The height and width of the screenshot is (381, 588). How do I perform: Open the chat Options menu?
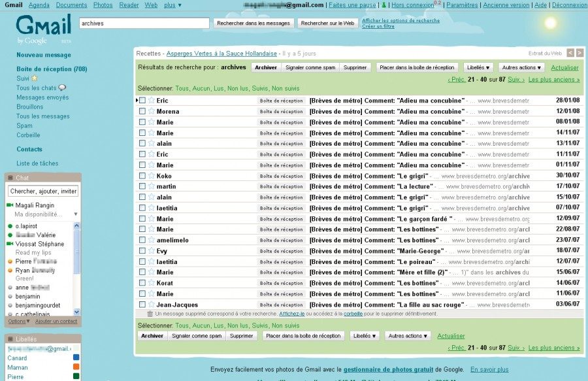pyautogui.click(x=19, y=322)
